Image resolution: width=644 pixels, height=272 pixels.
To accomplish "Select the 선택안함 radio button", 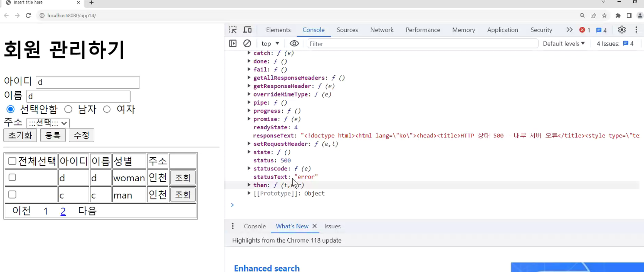I will [11, 109].
